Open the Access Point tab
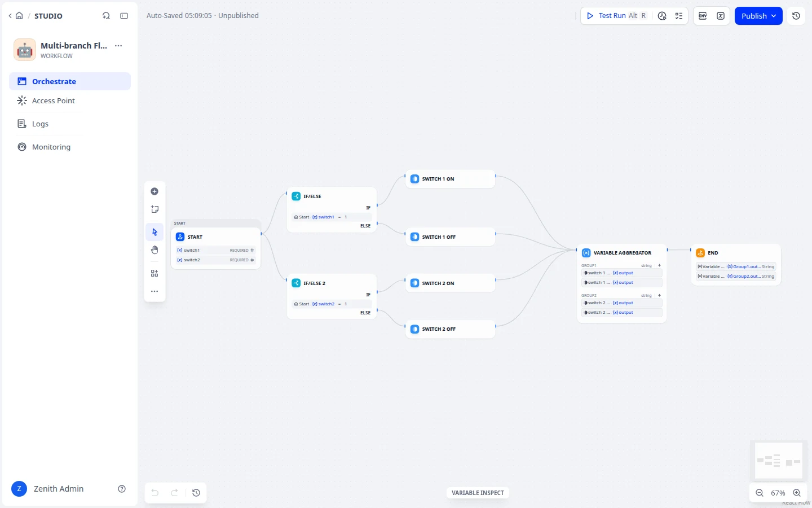The width and height of the screenshot is (812, 508). pos(70,100)
